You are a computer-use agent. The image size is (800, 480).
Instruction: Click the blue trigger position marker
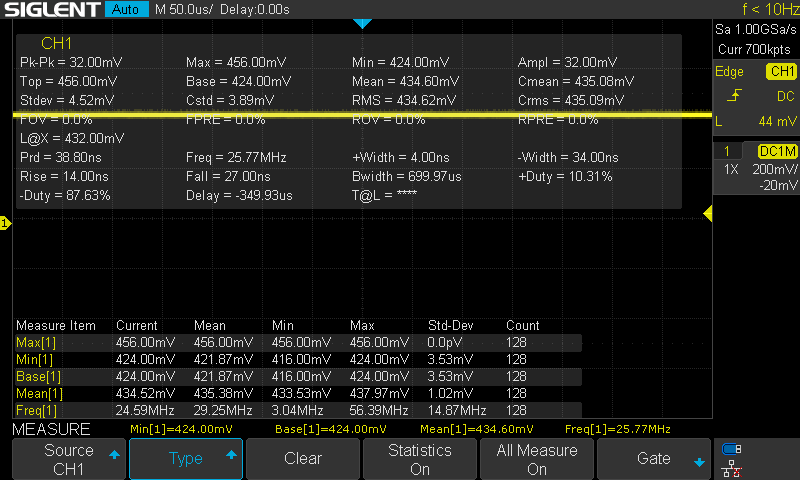click(362, 23)
